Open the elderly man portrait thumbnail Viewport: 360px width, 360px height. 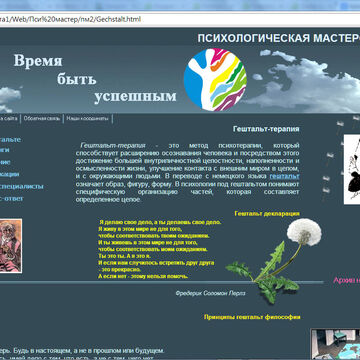click(x=11, y=246)
